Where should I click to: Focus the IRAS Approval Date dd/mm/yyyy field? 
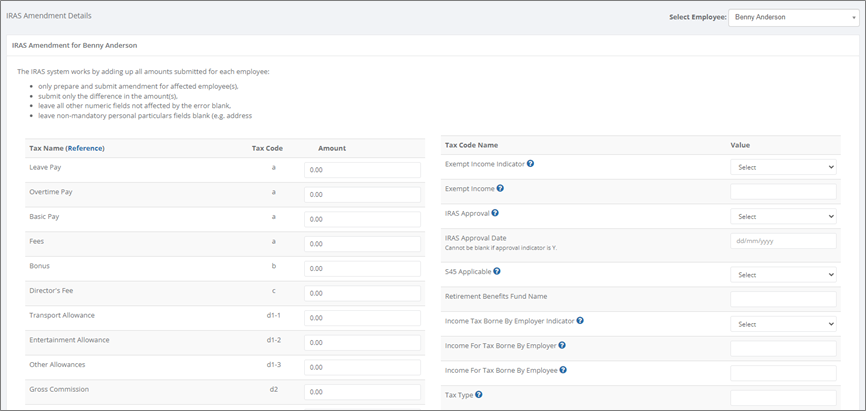point(783,241)
